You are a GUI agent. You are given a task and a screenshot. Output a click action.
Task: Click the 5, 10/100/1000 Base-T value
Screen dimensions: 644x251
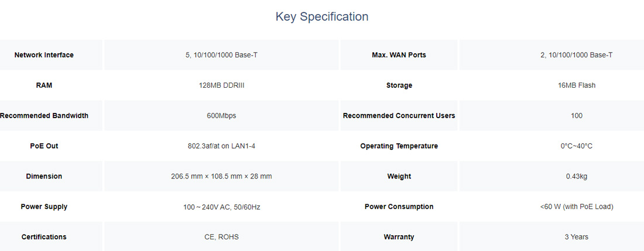coord(221,55)
